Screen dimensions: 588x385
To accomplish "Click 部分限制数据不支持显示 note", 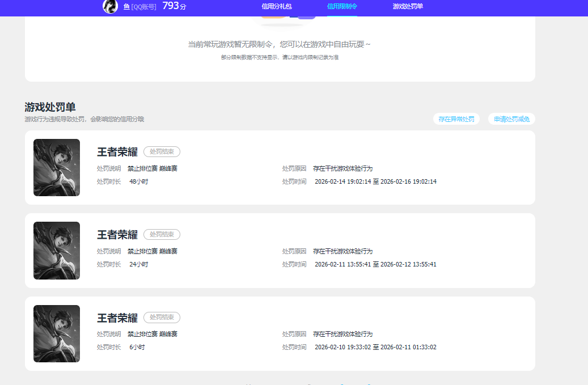I will click(280, 57).
